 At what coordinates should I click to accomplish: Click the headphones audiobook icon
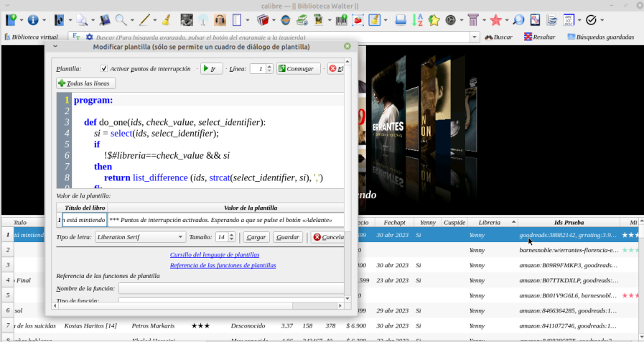pyautogui.click(x=220, y=19)
